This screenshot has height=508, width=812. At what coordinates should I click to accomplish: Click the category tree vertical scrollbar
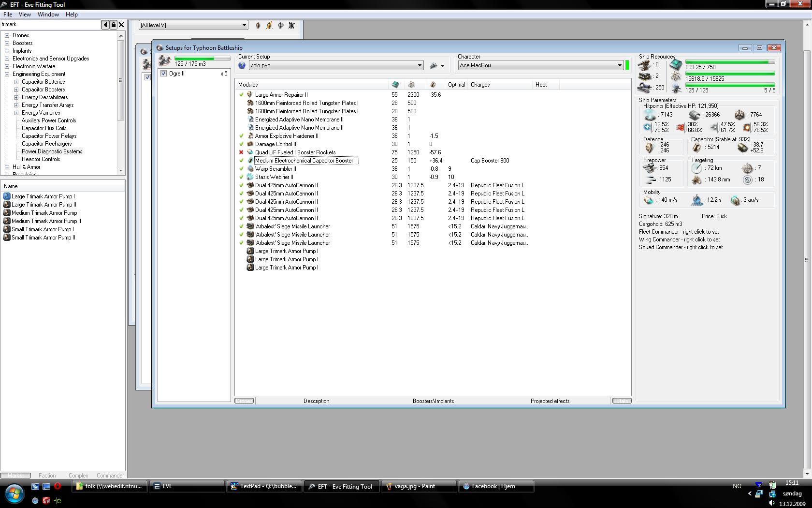click(x=121, y=103)
